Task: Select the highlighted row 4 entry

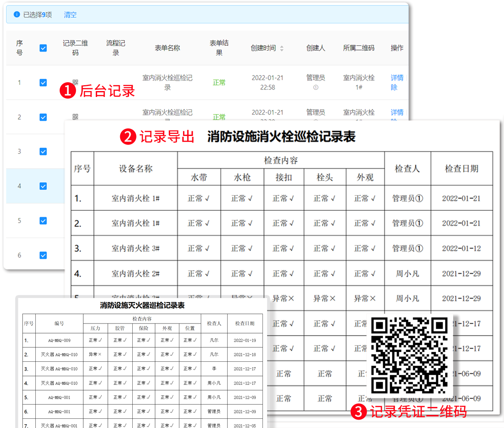Action: coord(43,186)
